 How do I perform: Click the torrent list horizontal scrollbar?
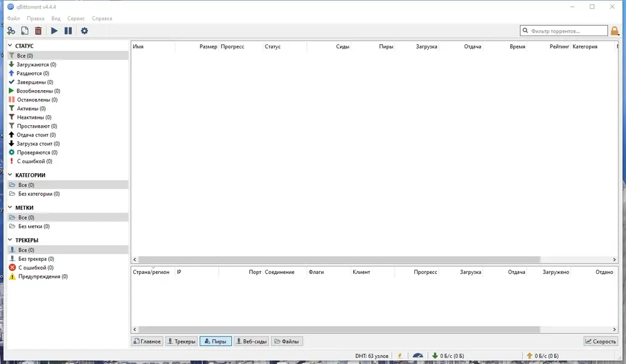click(x=338, y=259)
